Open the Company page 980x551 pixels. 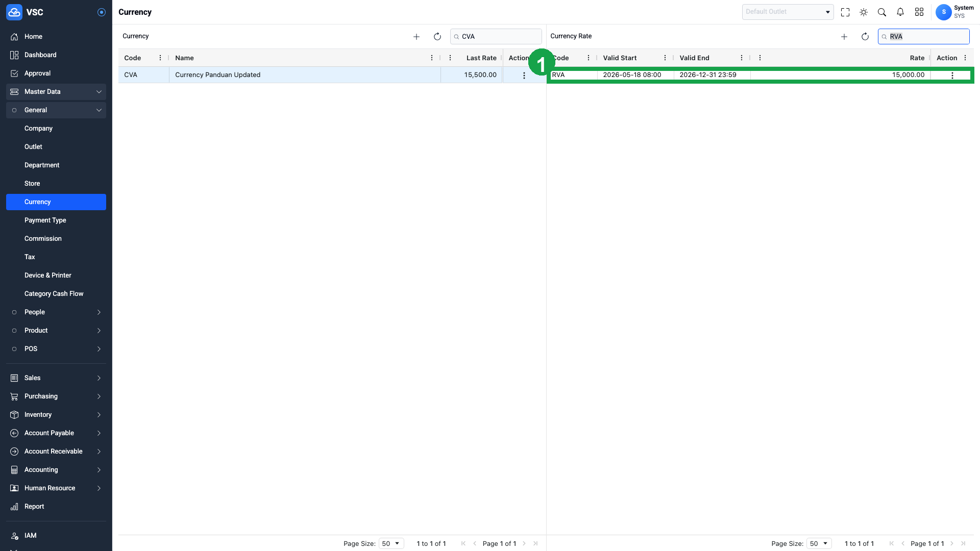click(x=56, y=129)
